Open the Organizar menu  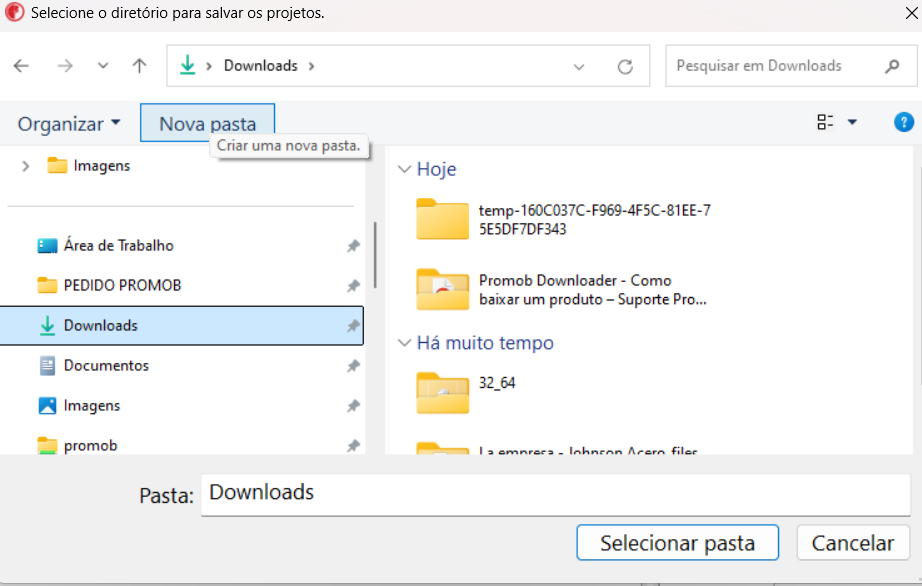(x=68, y=124)
